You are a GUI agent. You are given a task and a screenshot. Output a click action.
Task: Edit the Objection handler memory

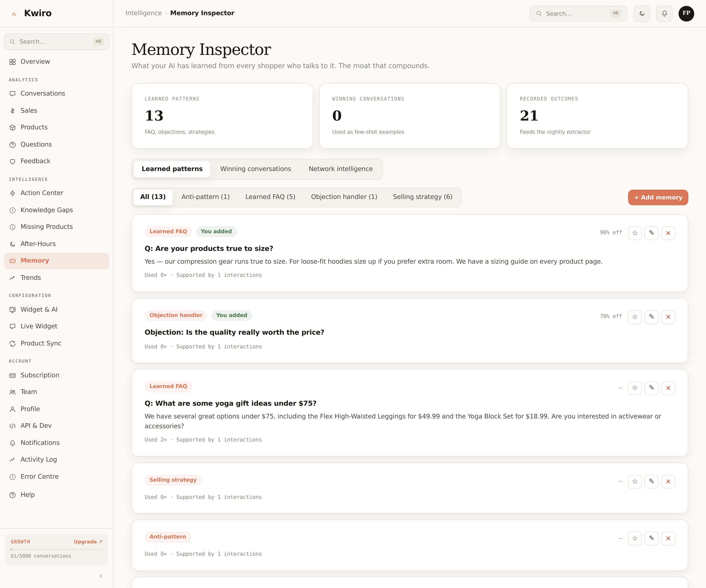pos(652,317)
